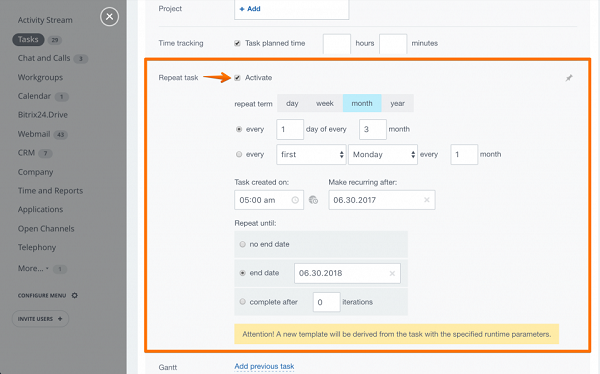This screenshot has width=600, height=374.
Task: Click the clock icon in time field
Action: pyautogui.click(x=295, y=200)
